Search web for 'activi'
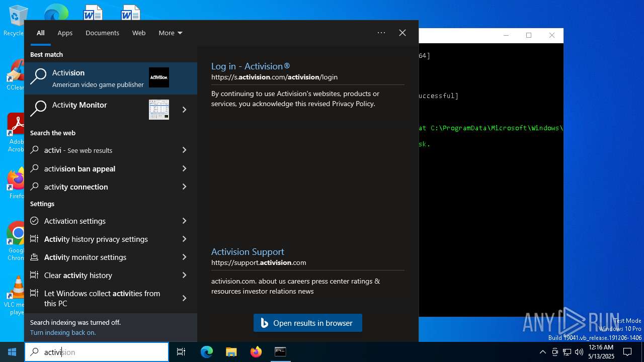This screenshot has height=362, width=644. point(98,150)
